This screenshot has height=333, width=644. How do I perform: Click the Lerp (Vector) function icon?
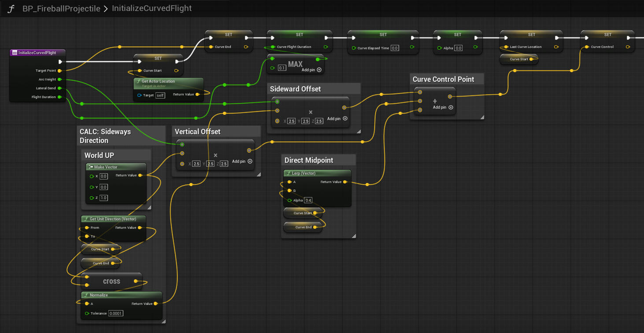289,173
